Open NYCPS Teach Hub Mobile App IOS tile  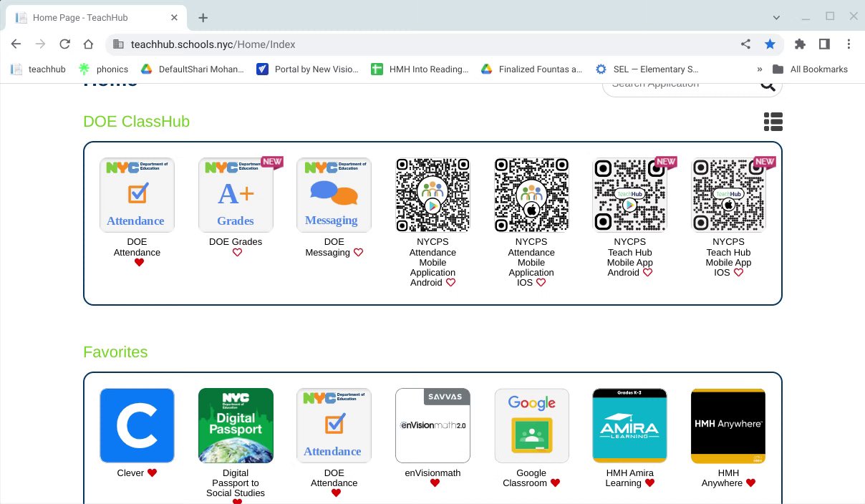click(x=728, y=195)
